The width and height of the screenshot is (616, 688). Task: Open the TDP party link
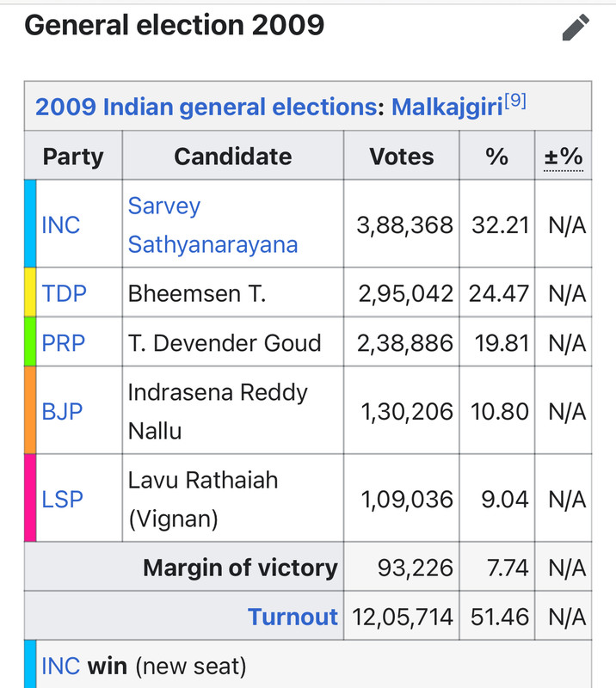click(x=64, y=293)
